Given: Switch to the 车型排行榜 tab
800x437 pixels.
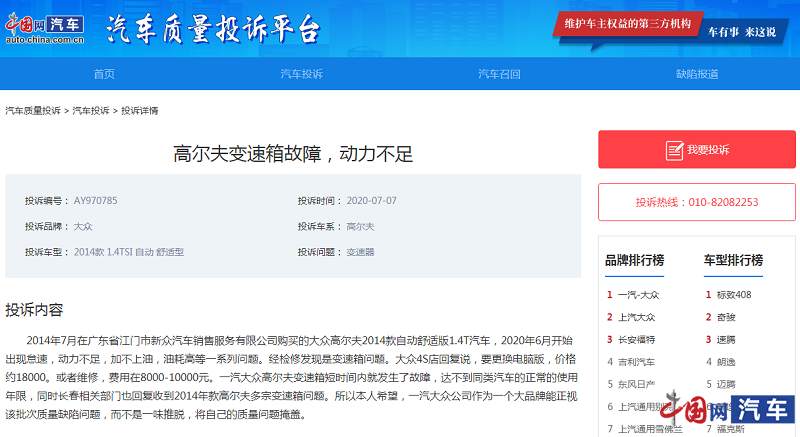Looking at the screenshot, I should click(x=733, y=260).
